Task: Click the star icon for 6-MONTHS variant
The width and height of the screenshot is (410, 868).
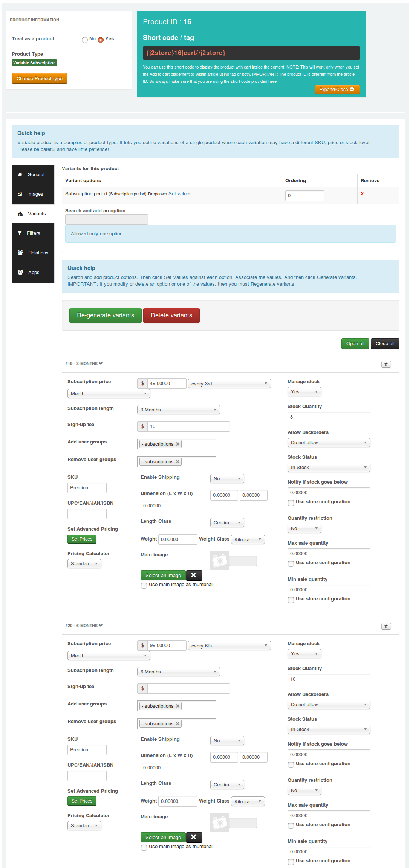Action: click(386, 626)
